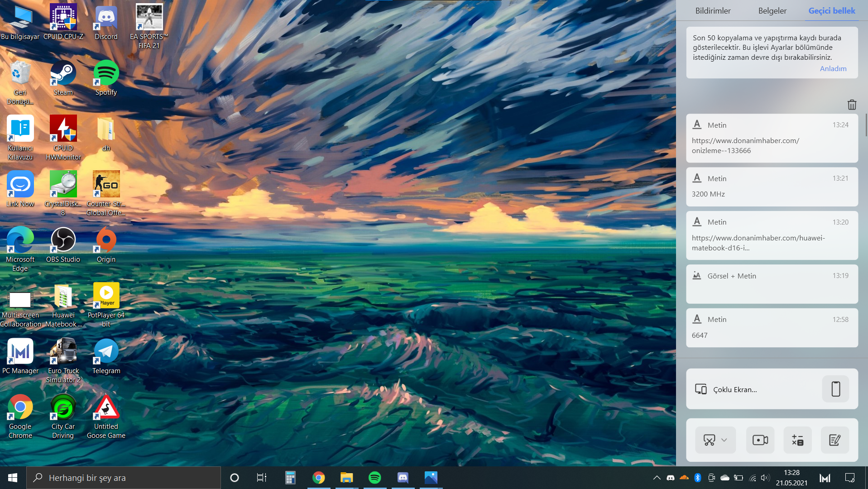Select the 6647 clipboard entry
The image size is (868, 489).
[x=772, y=328]
